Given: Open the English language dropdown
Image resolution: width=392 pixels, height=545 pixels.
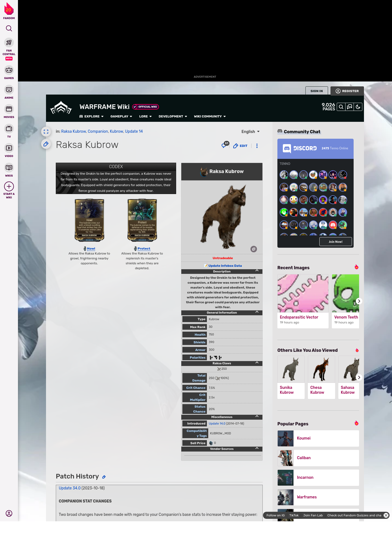Looking at the screenshot, I should coord(250,132).
